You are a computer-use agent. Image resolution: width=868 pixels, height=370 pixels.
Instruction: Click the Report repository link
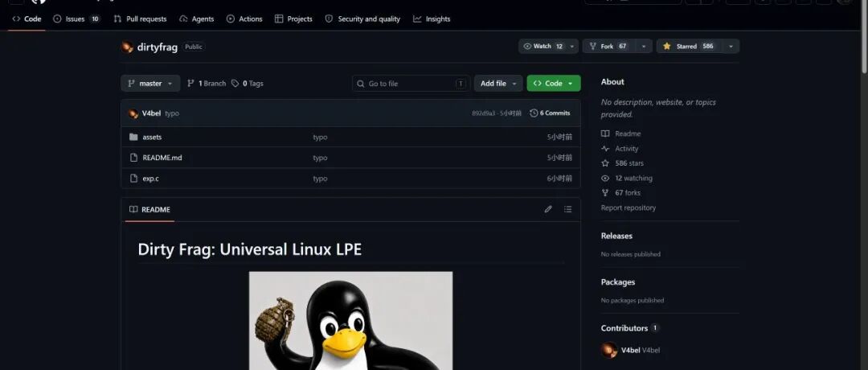[628, 208]
